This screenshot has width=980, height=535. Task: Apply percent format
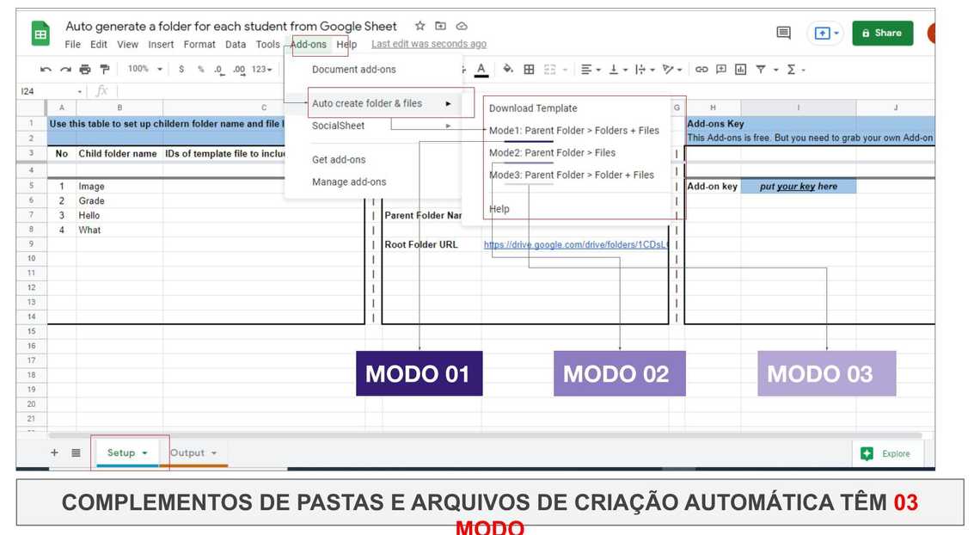tap(200, 70)
